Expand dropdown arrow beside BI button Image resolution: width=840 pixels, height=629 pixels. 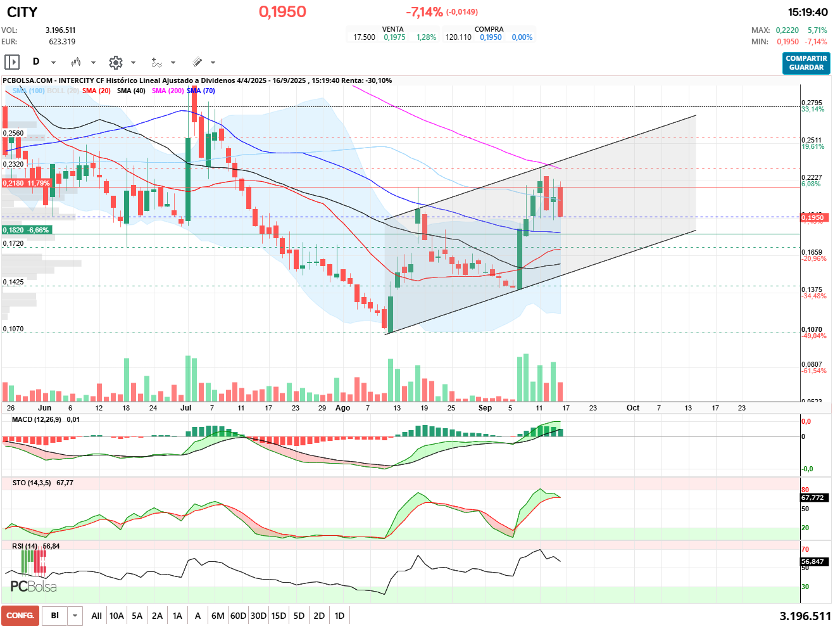click(75, 616)
